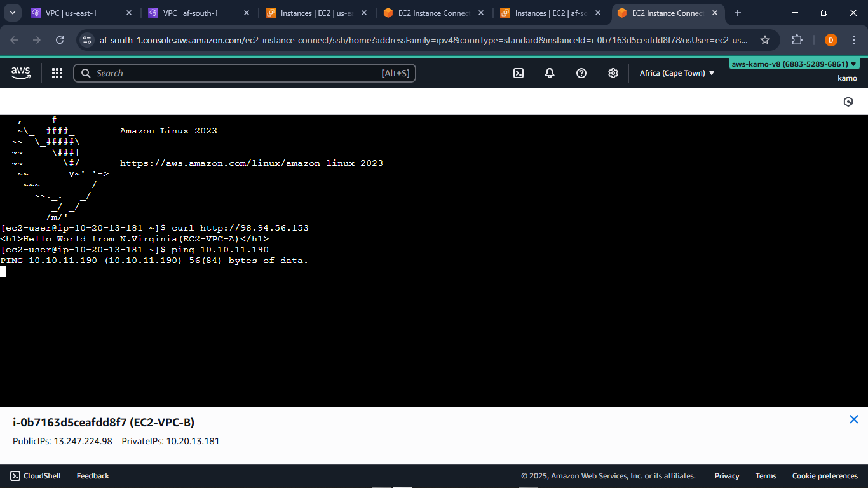Click the session refresh icon below the toolbar

click(848, 101)
